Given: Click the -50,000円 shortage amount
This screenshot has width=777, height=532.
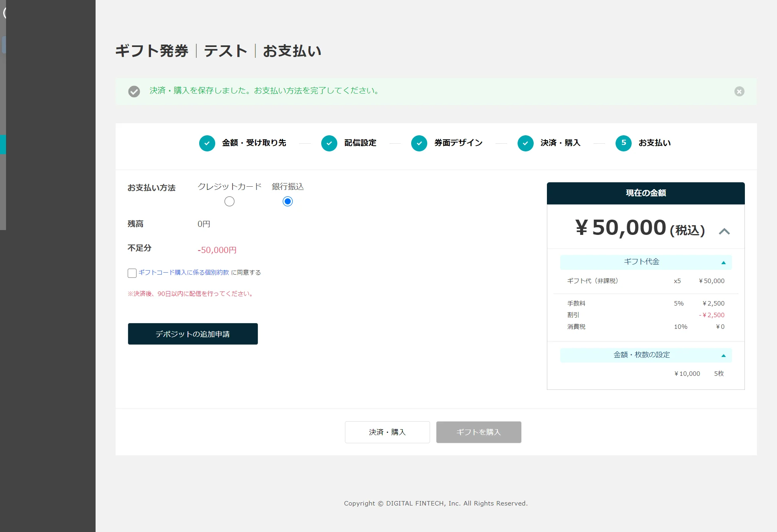Looking at the screenshot, I should pyautogui.click(x=217, y=250).
